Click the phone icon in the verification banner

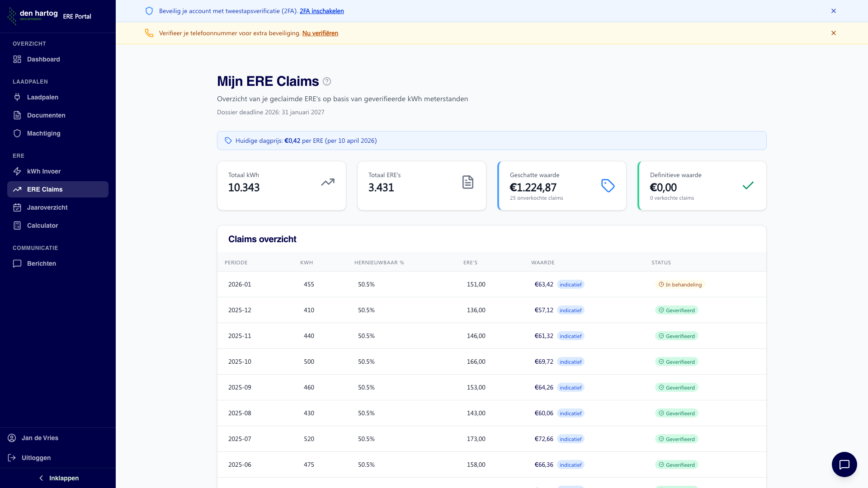click(x=149, y=33)
